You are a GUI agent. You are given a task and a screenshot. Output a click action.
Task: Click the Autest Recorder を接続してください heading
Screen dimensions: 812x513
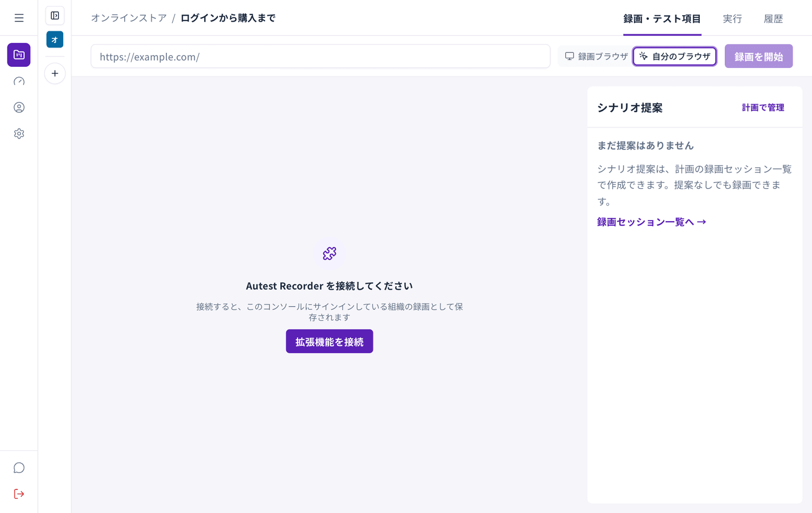tap(329, 286)
